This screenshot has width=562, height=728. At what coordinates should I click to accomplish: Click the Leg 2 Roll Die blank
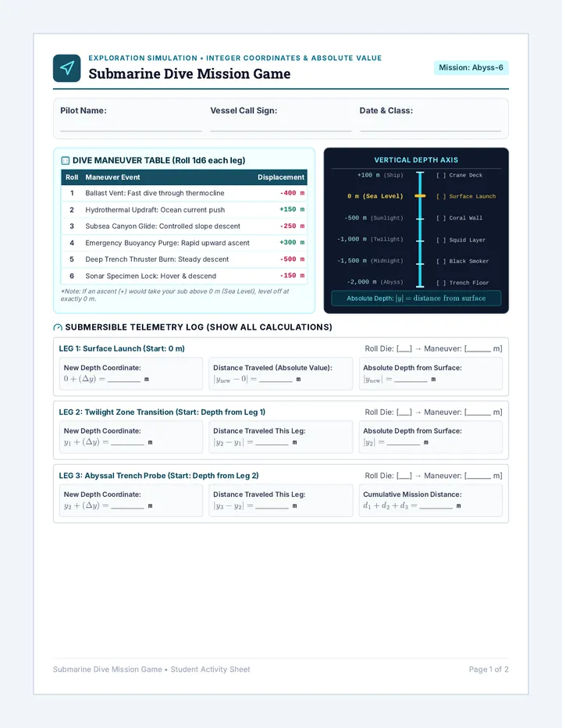point(404,412)
